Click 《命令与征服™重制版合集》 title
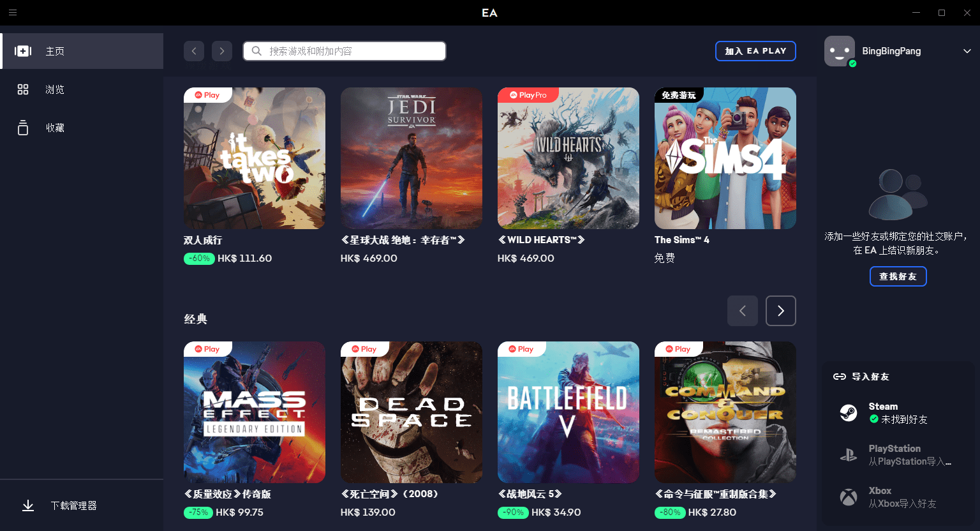The width and height of the screenshot is (980, 531). [x=716, y=494]
